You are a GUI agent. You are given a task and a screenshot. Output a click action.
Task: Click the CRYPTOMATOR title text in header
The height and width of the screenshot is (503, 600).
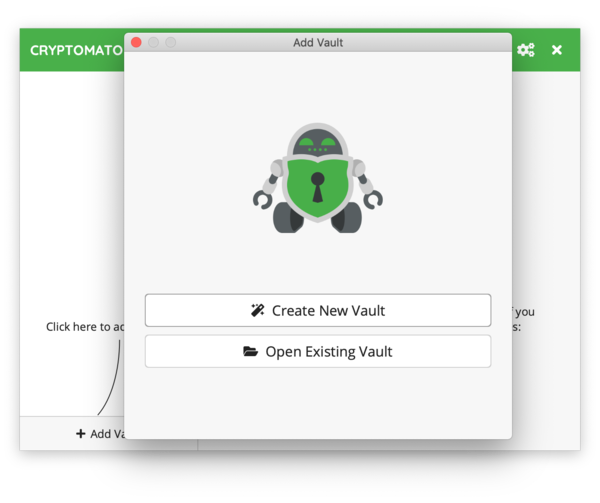tap(77, 50)
